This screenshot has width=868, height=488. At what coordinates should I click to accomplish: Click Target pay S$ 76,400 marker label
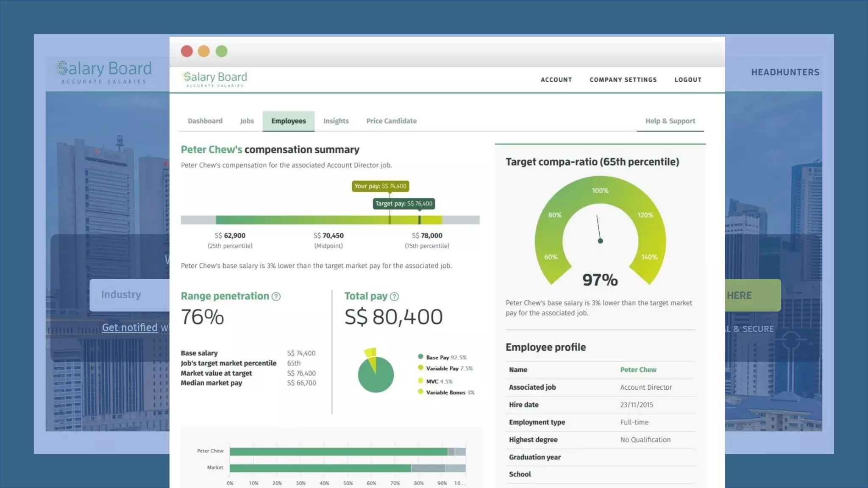[403, 204]
